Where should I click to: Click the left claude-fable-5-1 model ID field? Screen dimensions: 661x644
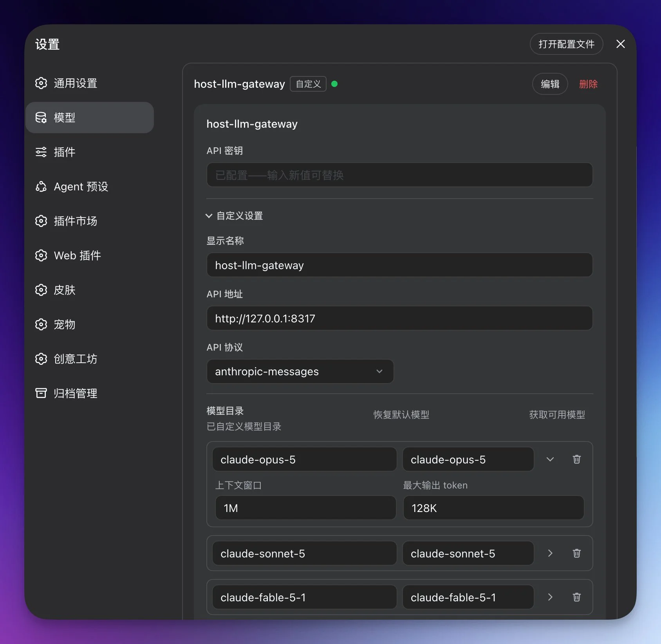(x=304, y=597)
